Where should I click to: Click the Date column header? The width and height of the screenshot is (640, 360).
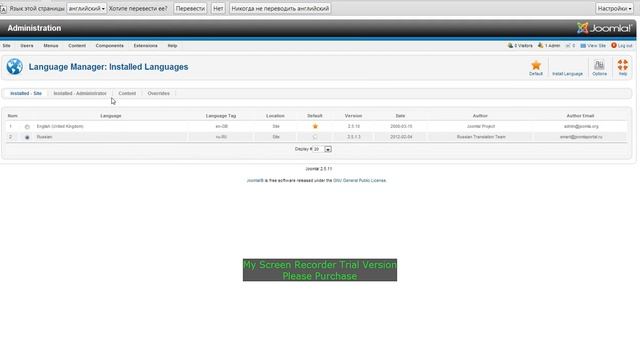[x=400, y=116]
